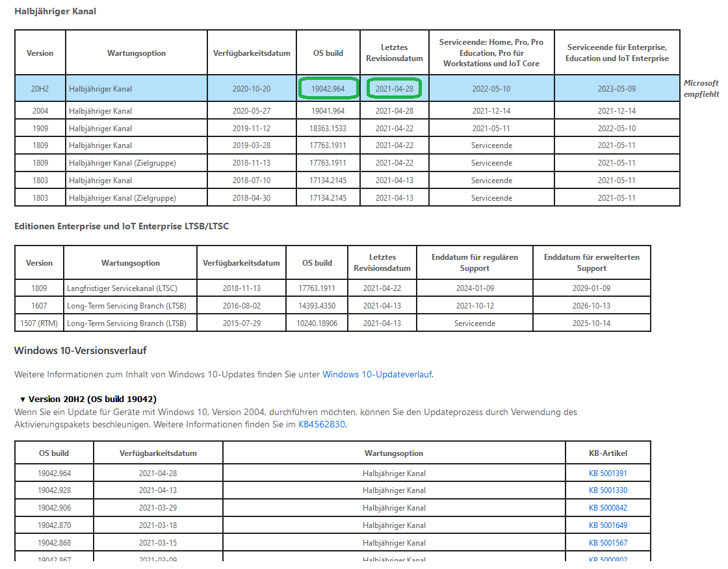Click service end date 2022-05-10 in the 1909 row
Image resolution: width=728 pixels, height=569 pixels.
[x=617, y=129]
